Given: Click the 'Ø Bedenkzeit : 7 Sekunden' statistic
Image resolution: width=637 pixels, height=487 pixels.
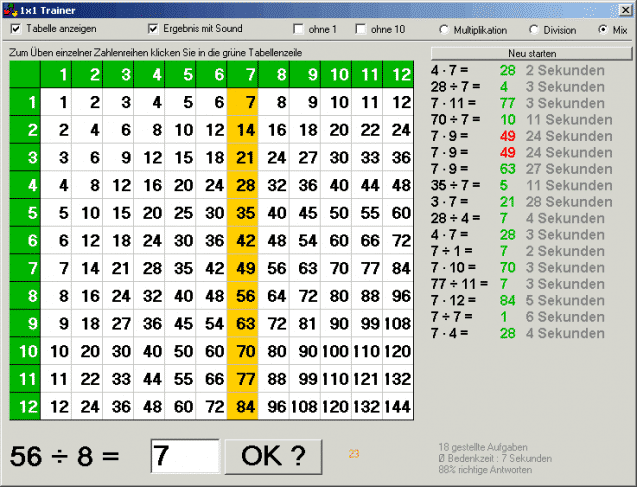Looking at the screenshot, I should [x=495, y=459].
